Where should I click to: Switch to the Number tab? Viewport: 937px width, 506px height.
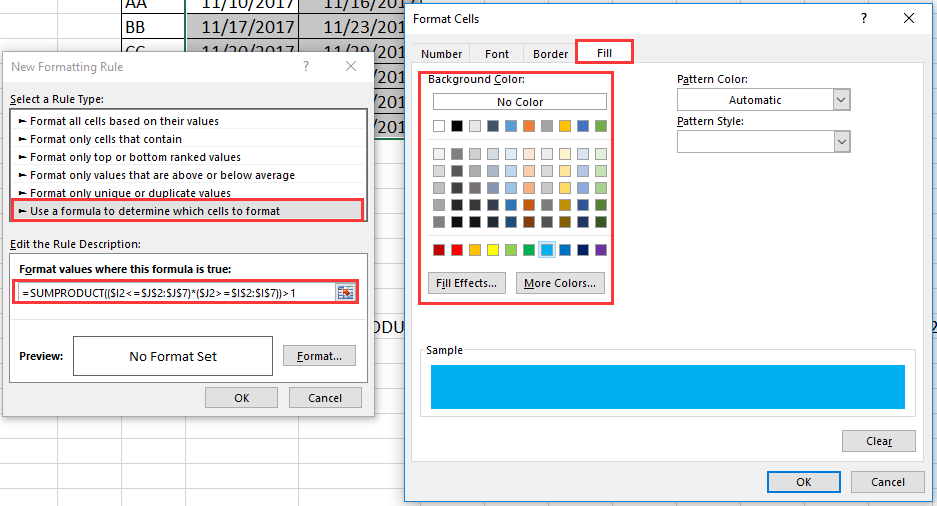tap(441, 54)
